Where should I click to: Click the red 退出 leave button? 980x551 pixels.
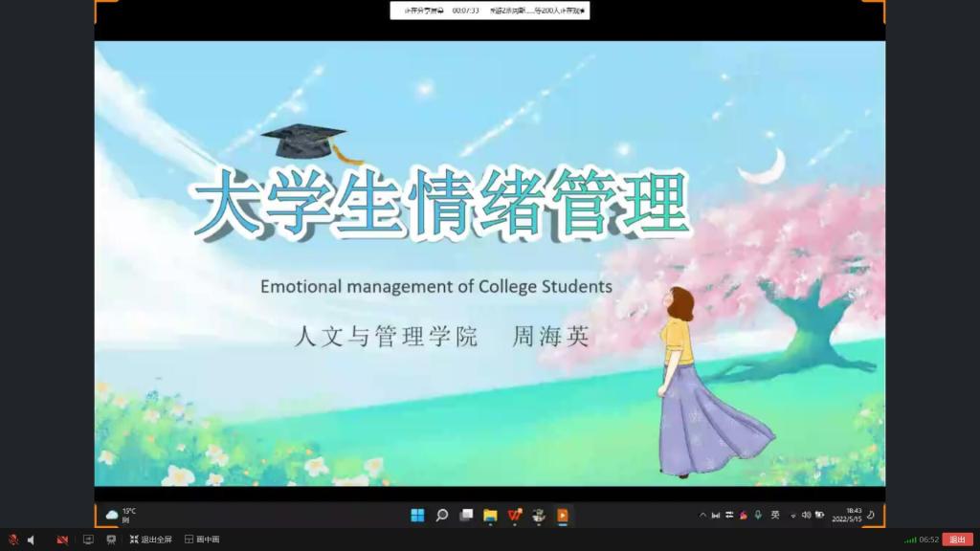click(957, 540)
